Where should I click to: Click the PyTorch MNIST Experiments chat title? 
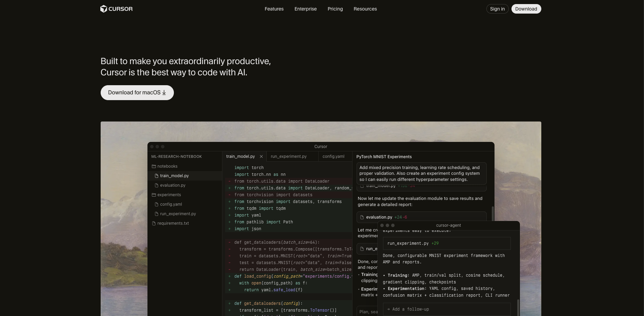pyautogui.click(x=384, y=157)
